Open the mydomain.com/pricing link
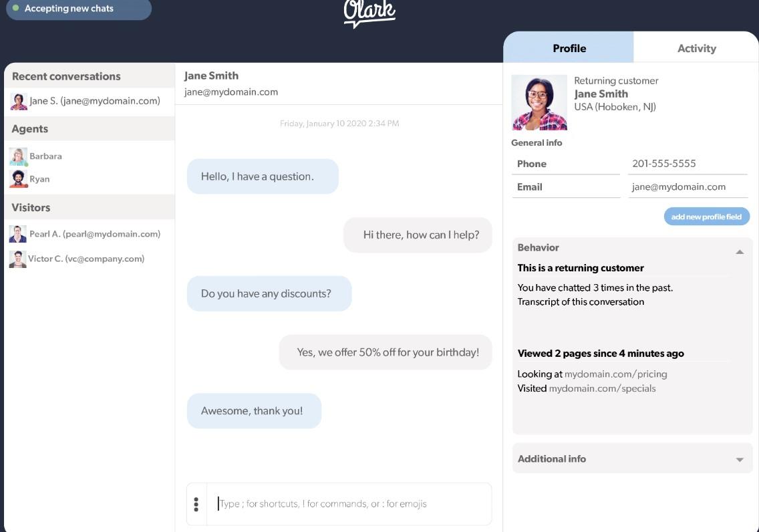The height and width of the screenshot is (532, 759). click(615, 374)
